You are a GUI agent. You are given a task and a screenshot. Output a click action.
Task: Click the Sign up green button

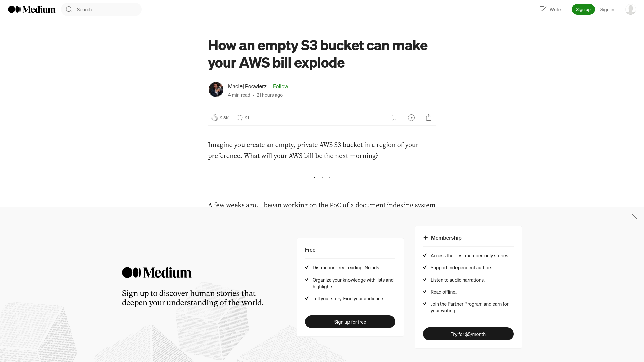pyautogui.click(x=583, y=9)
